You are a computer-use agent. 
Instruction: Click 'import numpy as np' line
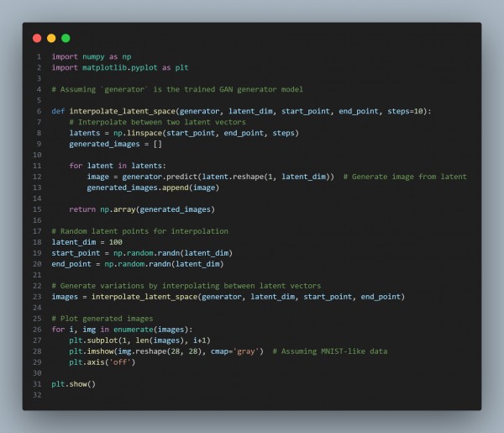coord(92,57)
